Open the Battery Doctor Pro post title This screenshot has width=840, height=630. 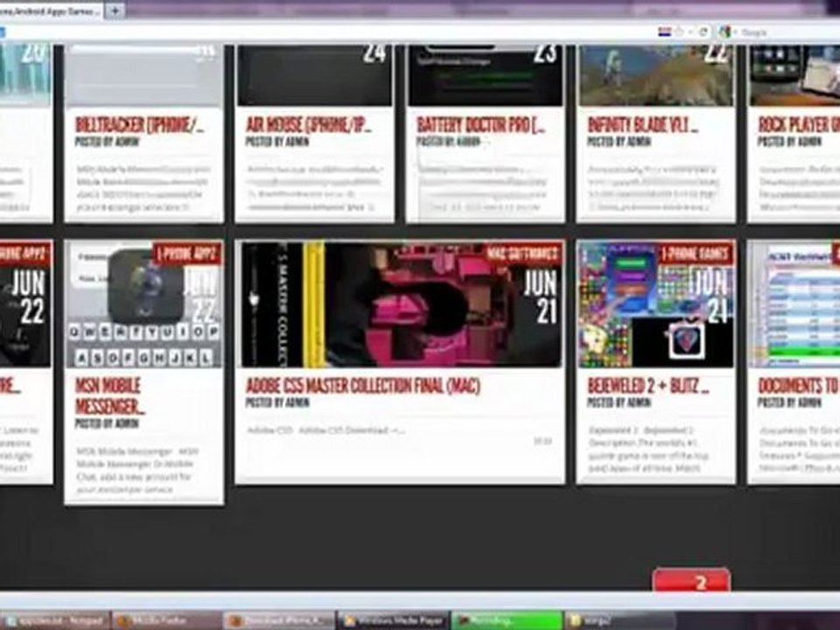pyautogui.click(x=480, y=125)
